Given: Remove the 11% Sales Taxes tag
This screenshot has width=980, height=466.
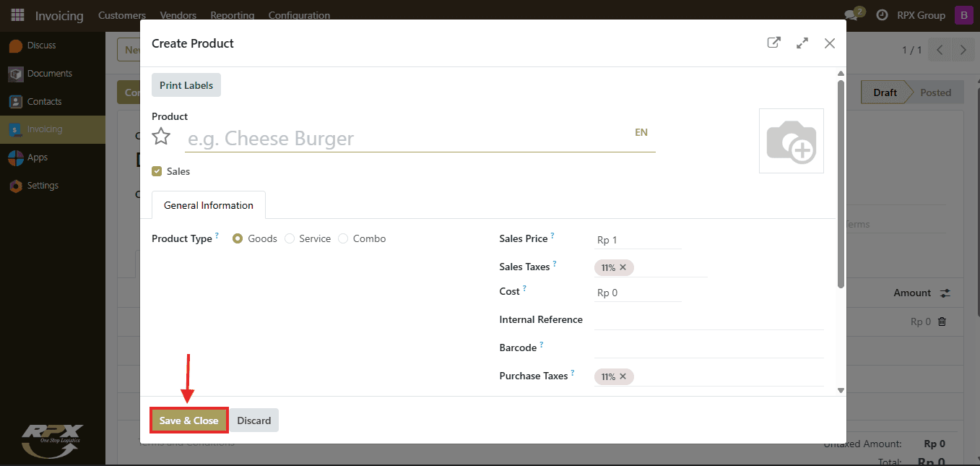Looking at the screenshot, I should (623, 267).
